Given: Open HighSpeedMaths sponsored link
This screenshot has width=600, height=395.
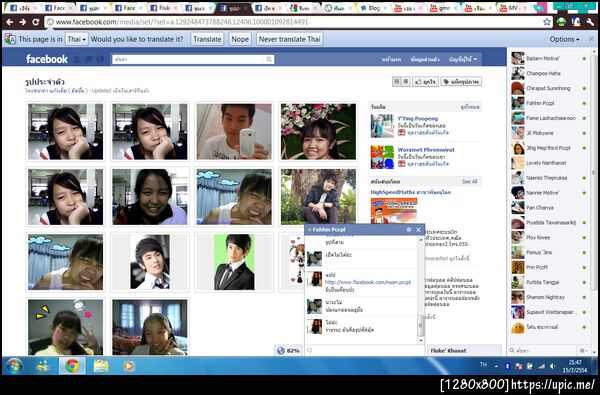Looking at the screenshot, I should tap(411, 192).
